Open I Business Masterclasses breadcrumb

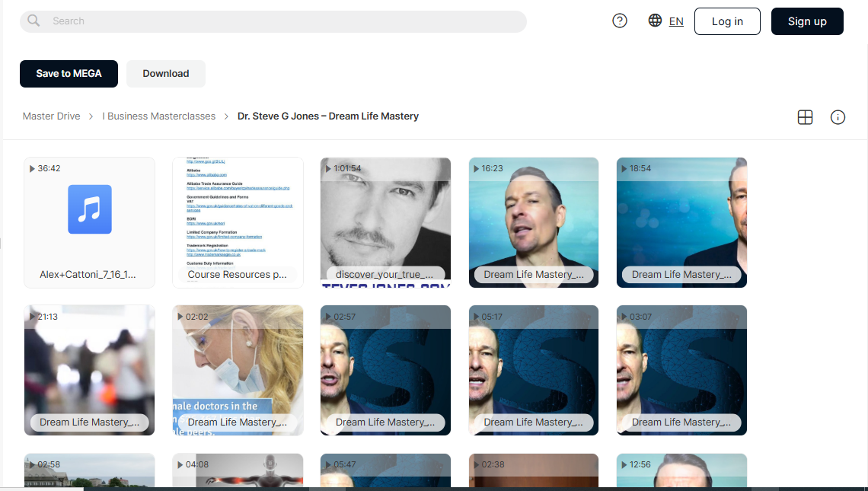pyautogui.click(x=159, y=116)
